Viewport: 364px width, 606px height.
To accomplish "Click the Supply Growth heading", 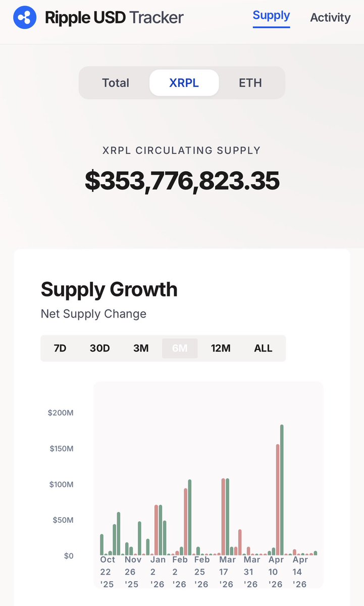I will click(x=109, y=290).
